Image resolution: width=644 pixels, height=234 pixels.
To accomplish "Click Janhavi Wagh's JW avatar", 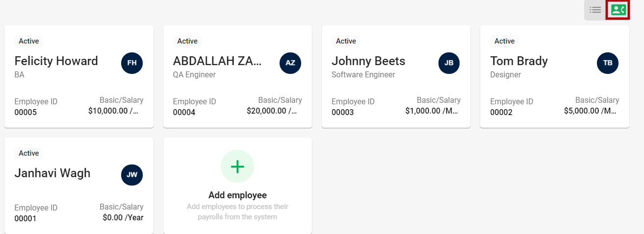I will click(132, 175).
